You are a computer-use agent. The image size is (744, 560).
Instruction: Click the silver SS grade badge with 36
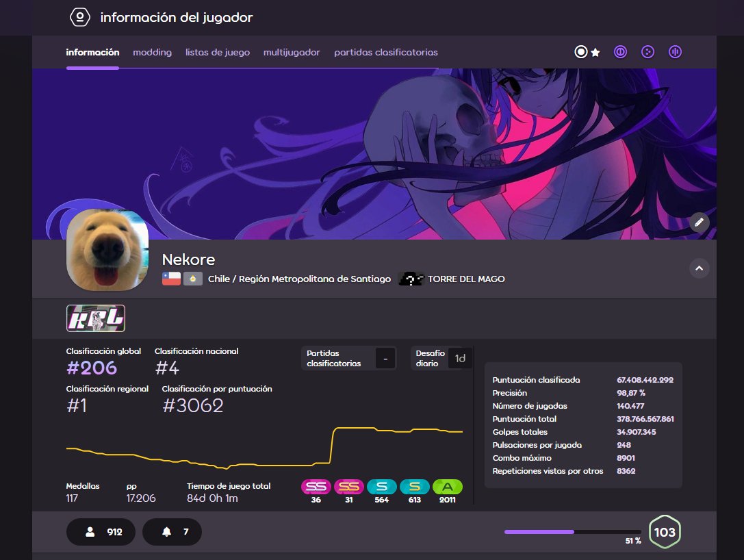click(316, 487)
